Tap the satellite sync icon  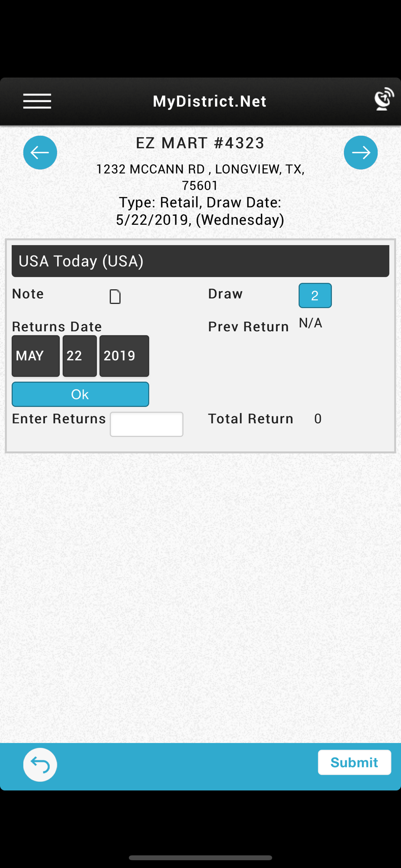[384, 99]
